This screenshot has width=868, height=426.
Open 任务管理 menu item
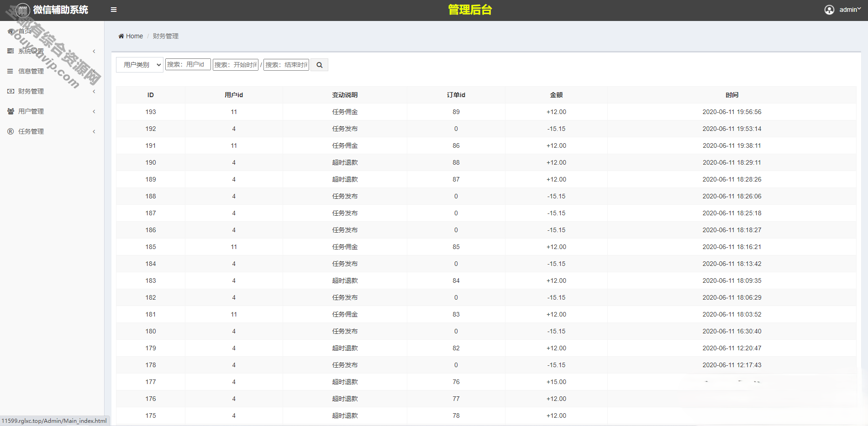(x=31, y=131)
